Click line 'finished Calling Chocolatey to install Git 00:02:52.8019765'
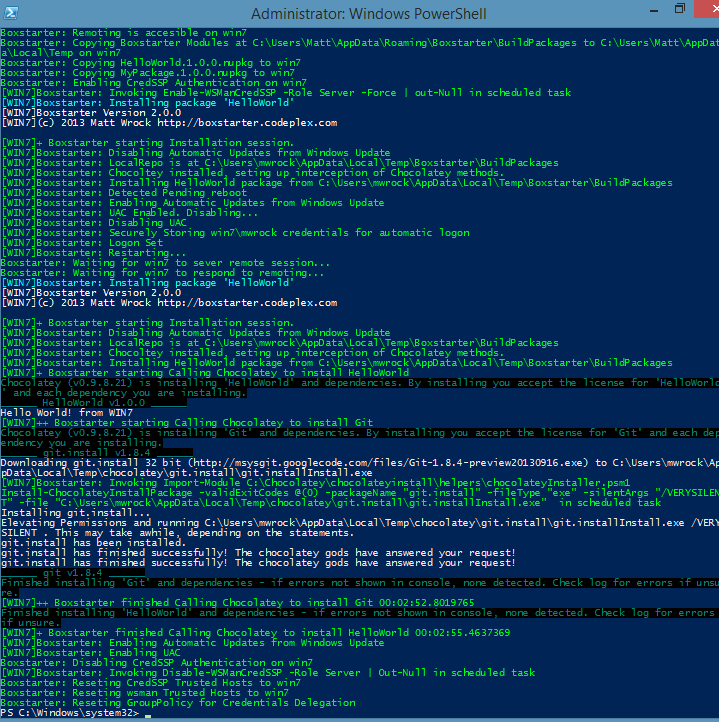The height and width of the screenshot is (722, 719). (238, 603)
